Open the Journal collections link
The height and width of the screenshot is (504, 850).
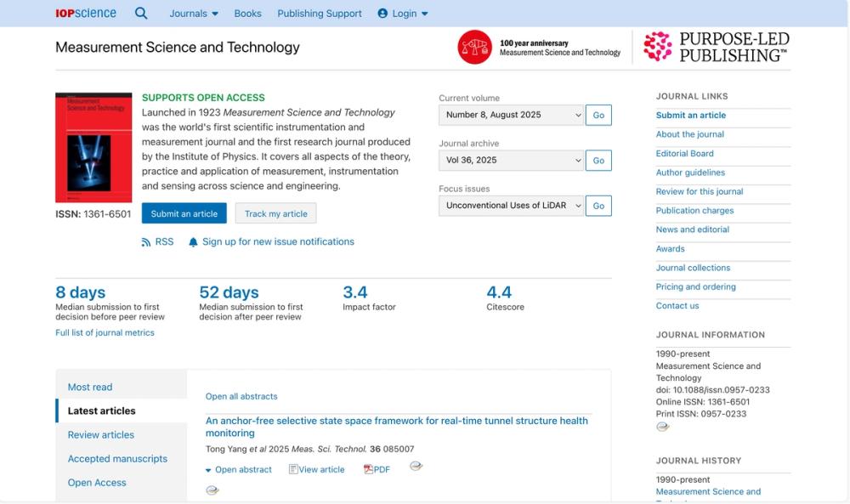click(693, 268)
